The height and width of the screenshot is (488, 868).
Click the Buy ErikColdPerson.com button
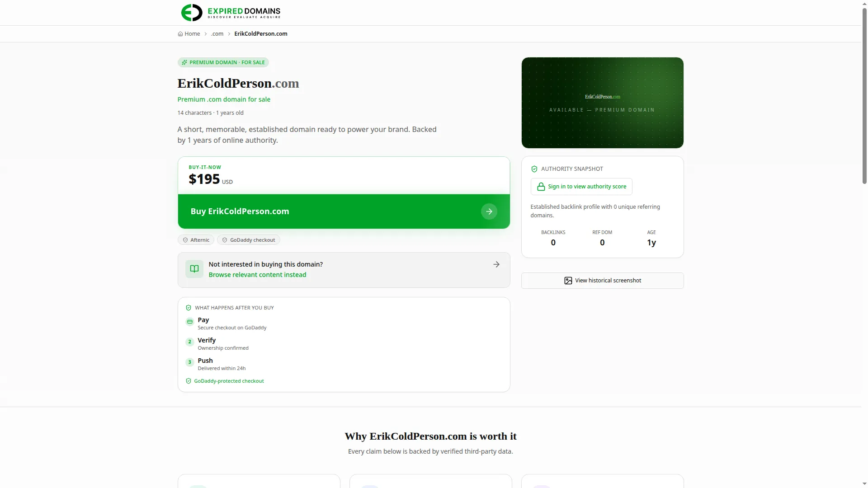(x=344, y=211)
